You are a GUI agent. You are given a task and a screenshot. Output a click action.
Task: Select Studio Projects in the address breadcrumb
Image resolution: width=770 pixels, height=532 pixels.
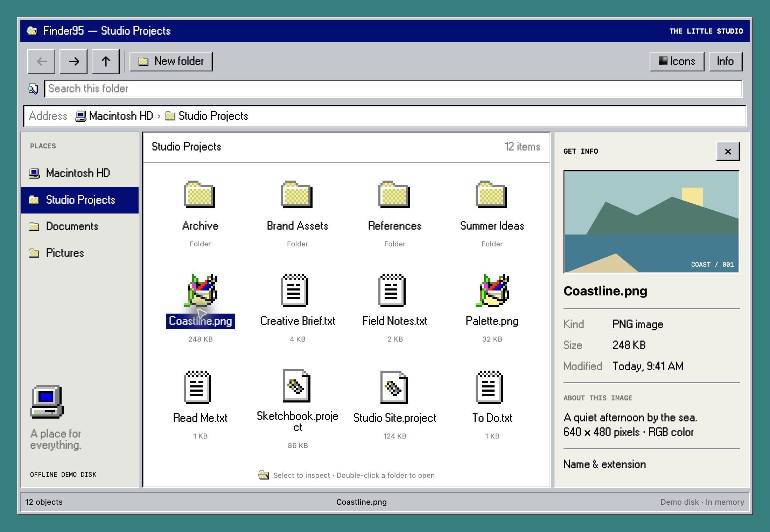coord(206,116)
